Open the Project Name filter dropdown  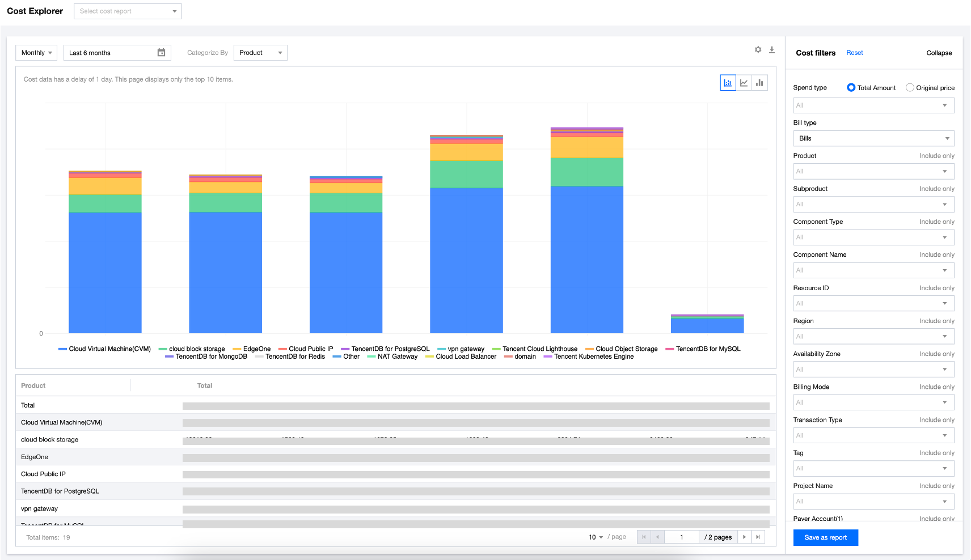click(x=873, y=501)
